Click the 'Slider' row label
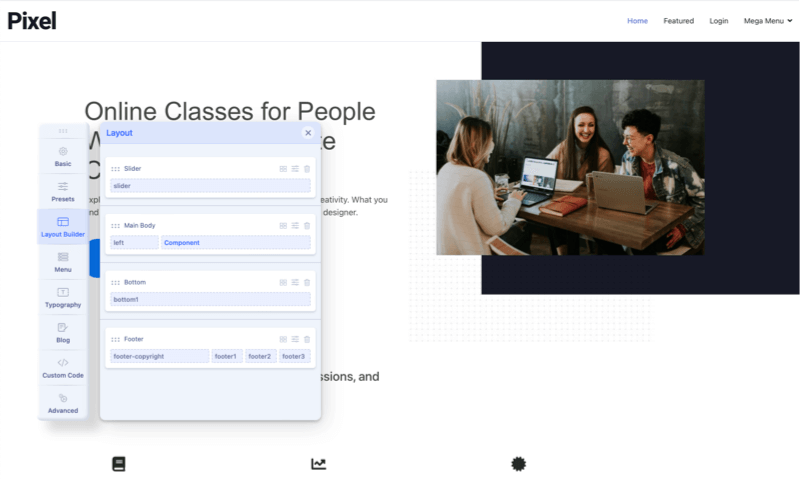The width and height of the screenshot is (800, 480). 132,169
